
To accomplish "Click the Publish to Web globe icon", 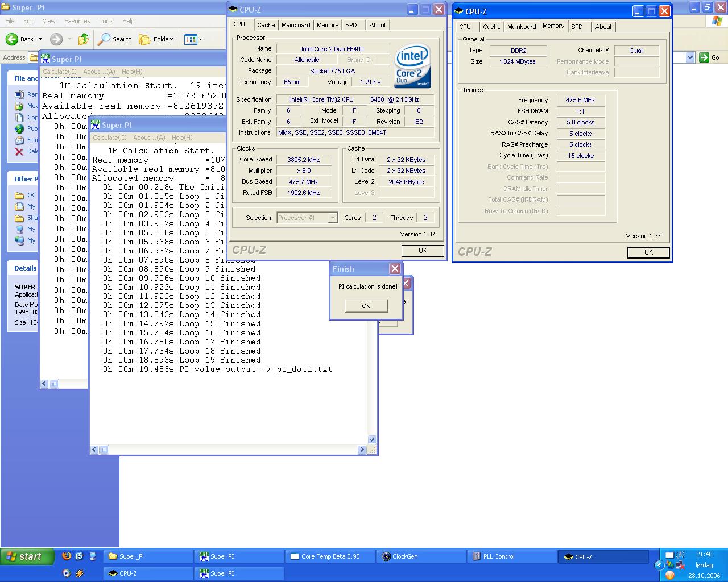I will 19,128.
